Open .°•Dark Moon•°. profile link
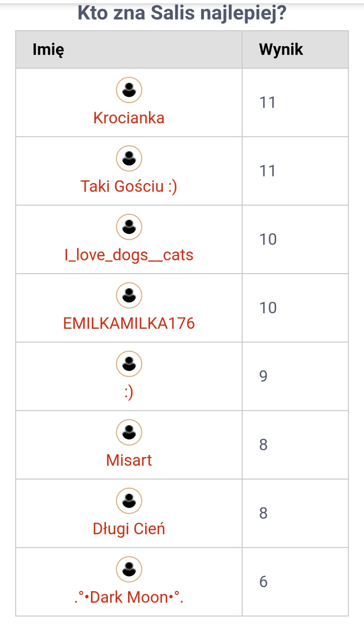The height and width of the screenshot is (628, 364). [x=129, y=597]
